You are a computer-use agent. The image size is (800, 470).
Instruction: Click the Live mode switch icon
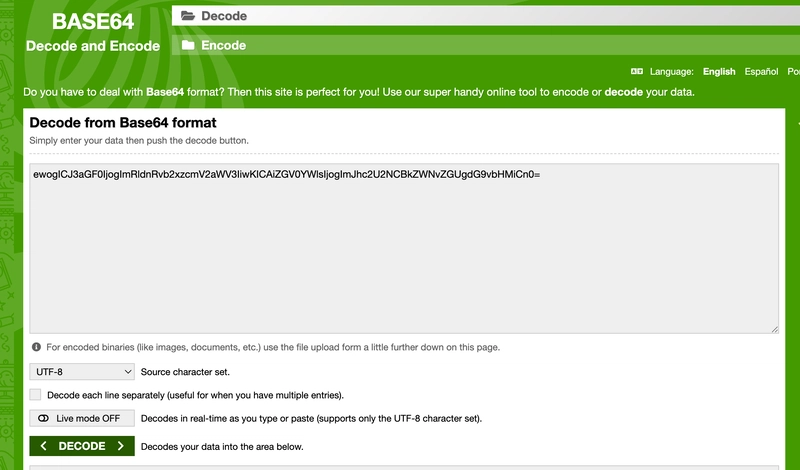tap(43, 418)
